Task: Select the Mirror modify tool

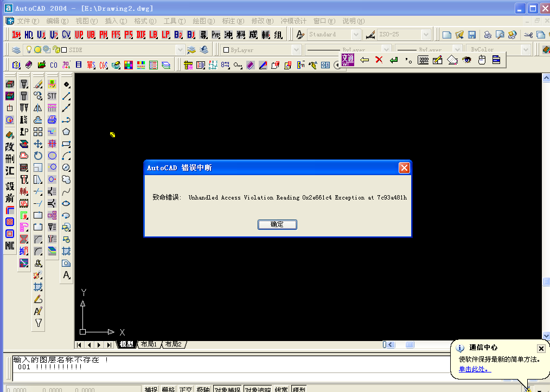Action: [x=38, y=108]
